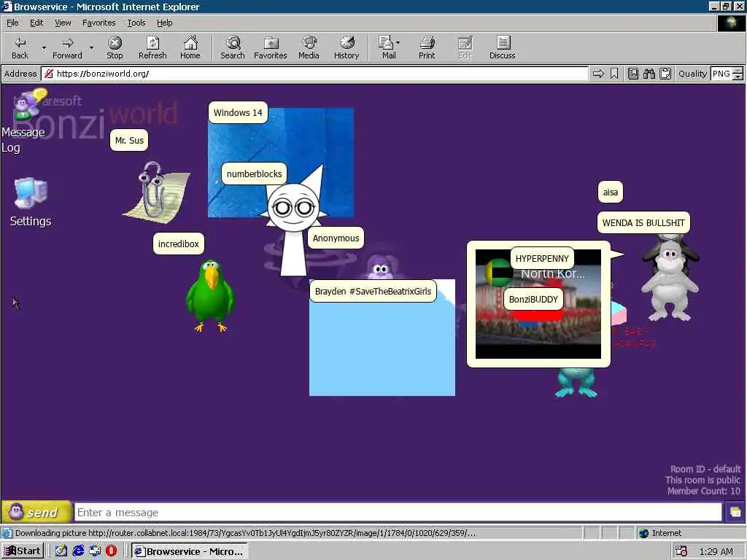
Task: Click the Internet zone status bar entry
Action: point(660,533)
